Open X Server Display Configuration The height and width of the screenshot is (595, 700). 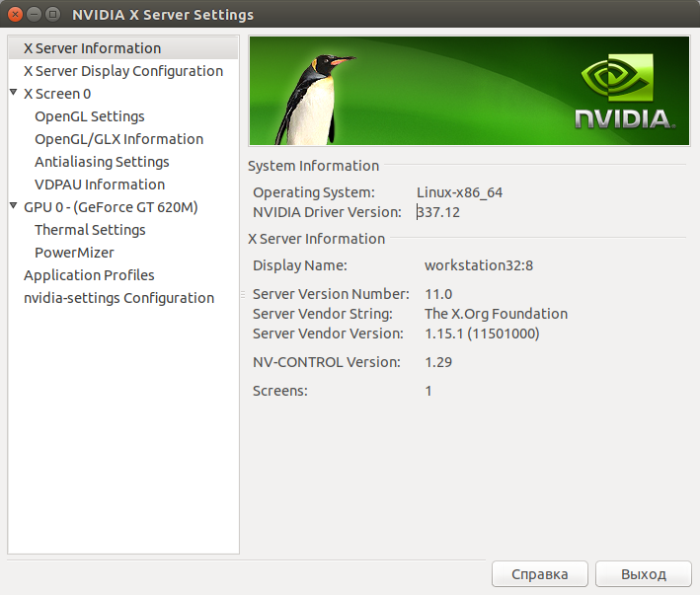tap(123, 71)
